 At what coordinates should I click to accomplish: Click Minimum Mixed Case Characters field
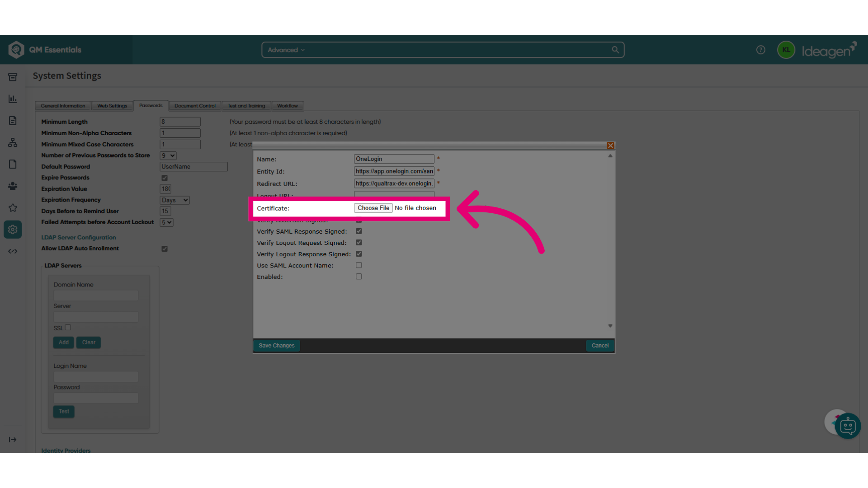[180, 144]
